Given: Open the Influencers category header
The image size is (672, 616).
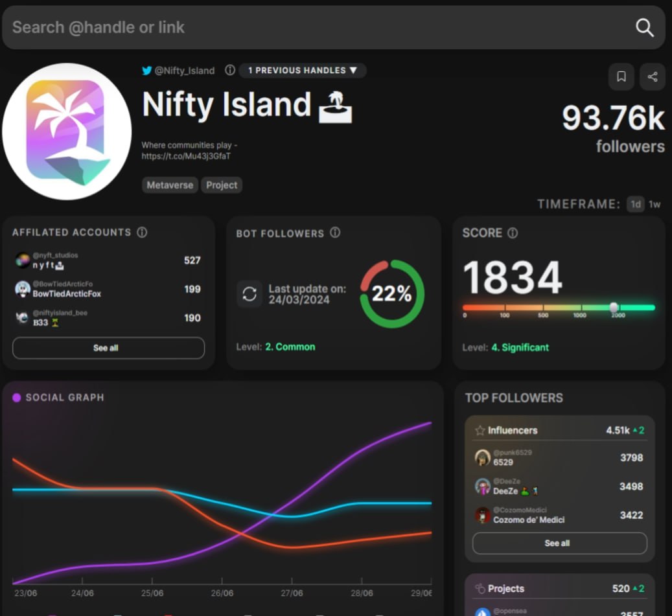Looking at the screenshot, I should (x=559, y=430).
